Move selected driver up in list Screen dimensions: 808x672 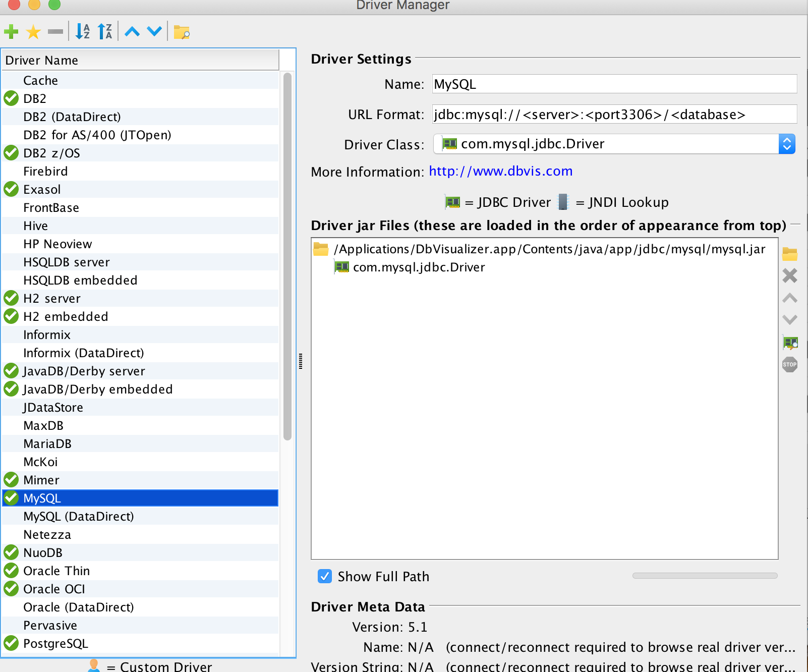(x=132, y=32)
